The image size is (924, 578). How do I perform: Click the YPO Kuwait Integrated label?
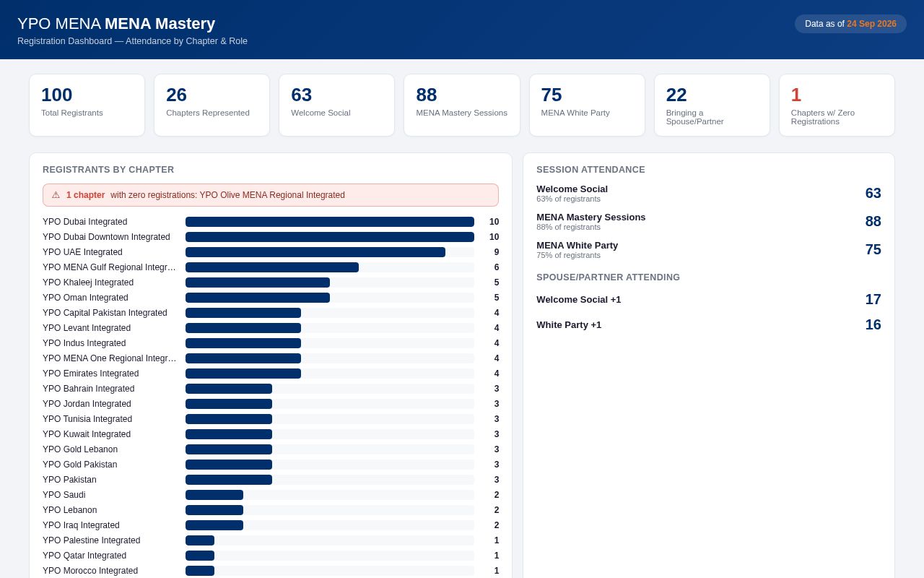(x=87, y=434)
